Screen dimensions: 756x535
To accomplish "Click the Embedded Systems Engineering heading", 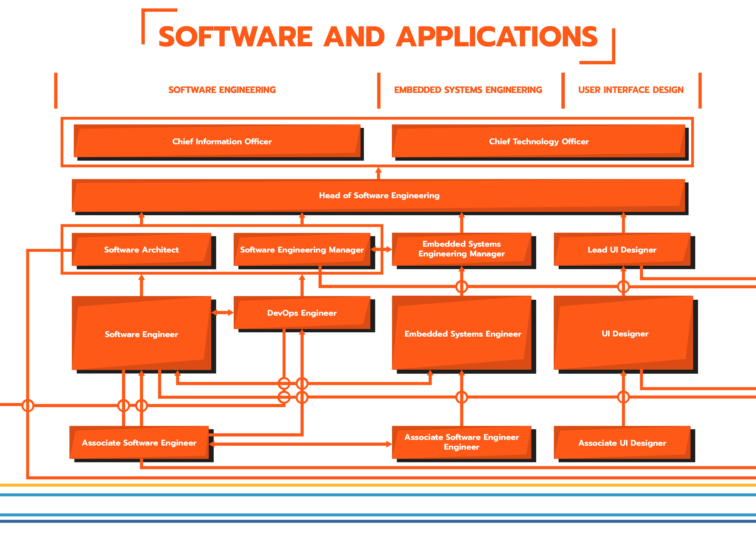I will click(x=468, y=90).
